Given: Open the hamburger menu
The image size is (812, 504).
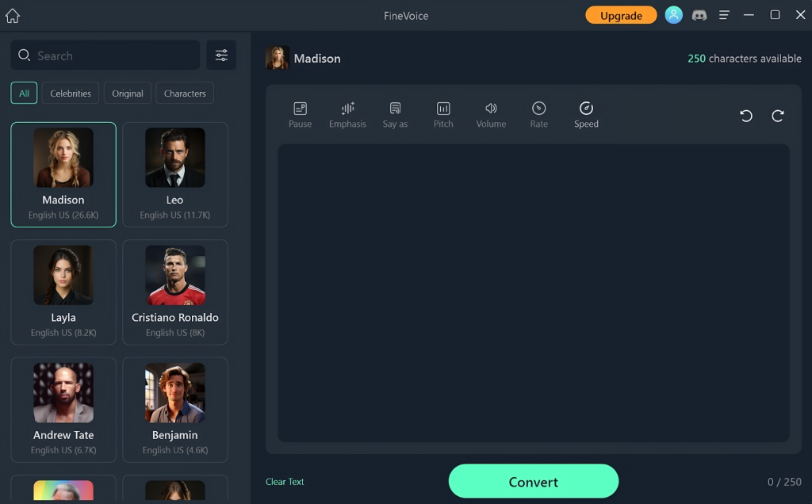Looking at the screenshot, I should click(x=724, y=15).
